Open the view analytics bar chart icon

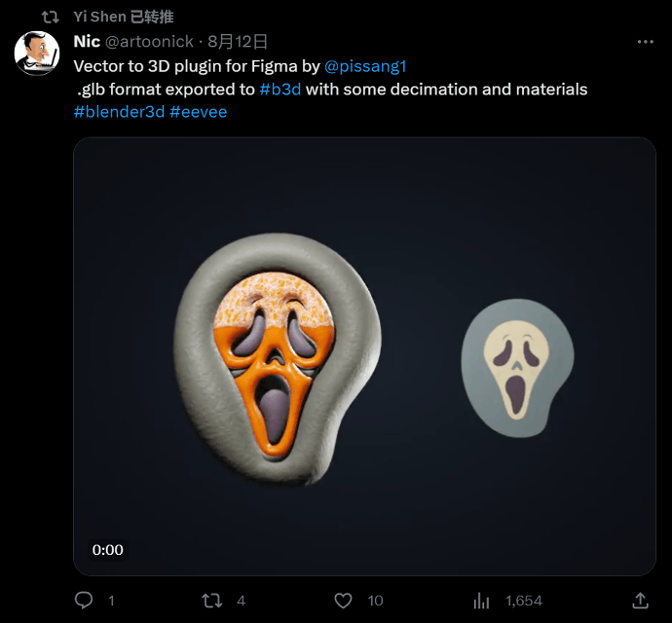click(x=481, y=600)
